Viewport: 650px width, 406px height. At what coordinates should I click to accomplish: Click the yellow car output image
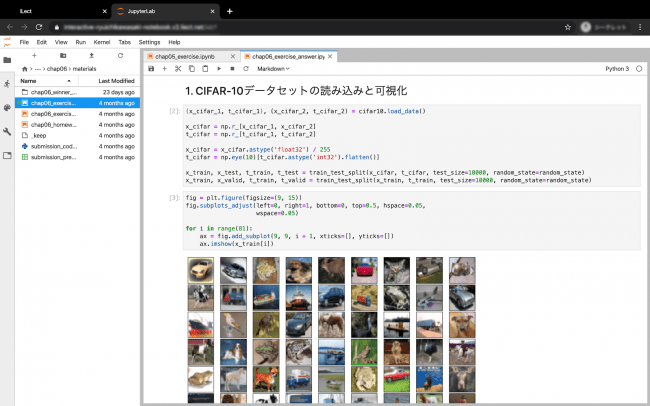point(201,270)
